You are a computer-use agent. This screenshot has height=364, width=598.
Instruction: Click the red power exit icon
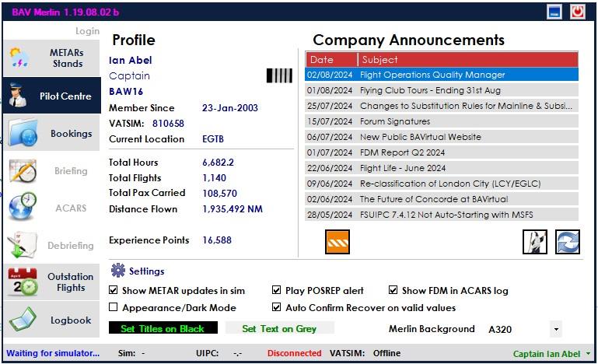pos(578,12)
